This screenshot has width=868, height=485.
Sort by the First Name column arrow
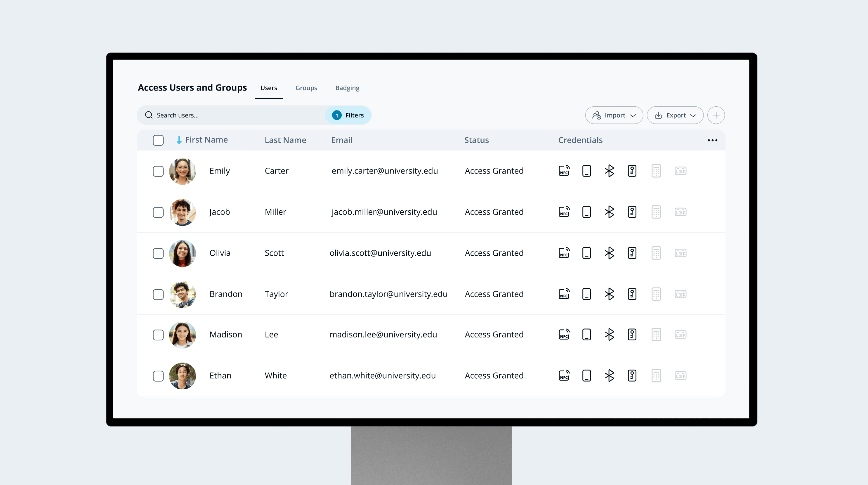point(179,140)
